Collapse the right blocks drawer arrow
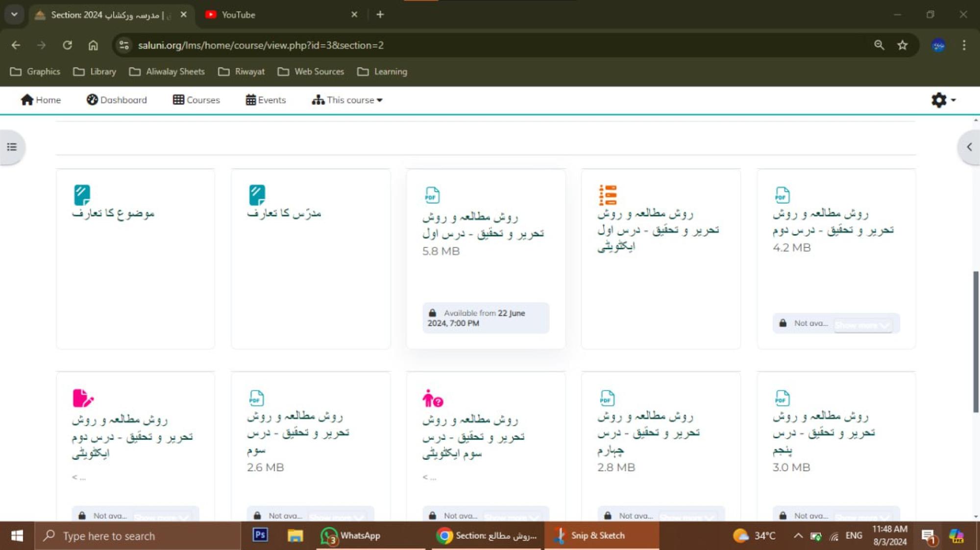Image resolution: width=980 pixels, height=550 pixels. click(969, 147)
